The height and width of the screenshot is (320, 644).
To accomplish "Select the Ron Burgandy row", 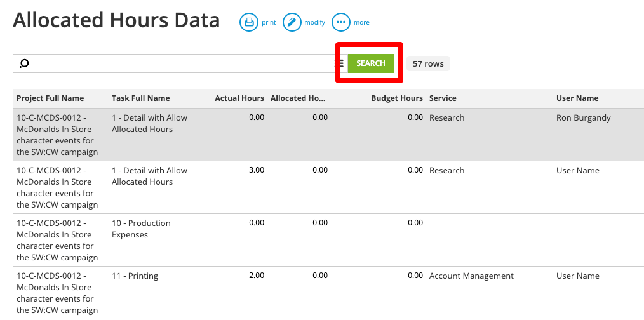I will pyautogui.click(x=328, y=135).
